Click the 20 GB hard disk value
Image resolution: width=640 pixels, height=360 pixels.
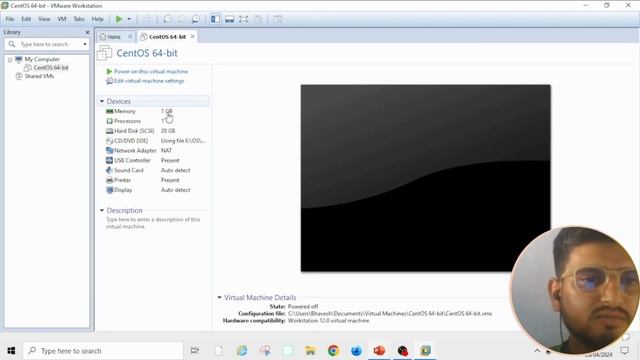click(168, 131)
